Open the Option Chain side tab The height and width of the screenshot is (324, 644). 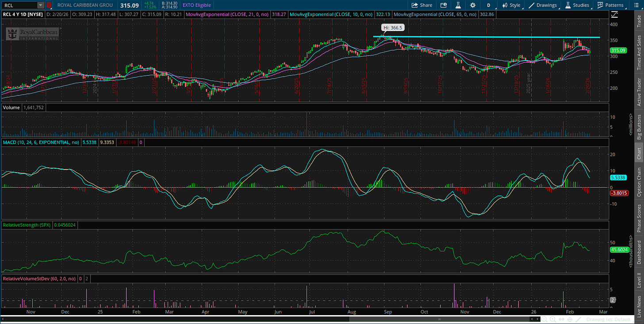click(x=639, y=182)
